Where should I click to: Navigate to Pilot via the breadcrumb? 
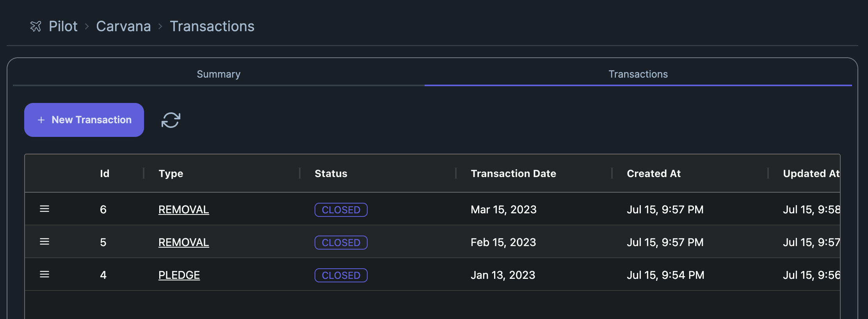pyautogui.click(x=63, y=26)
